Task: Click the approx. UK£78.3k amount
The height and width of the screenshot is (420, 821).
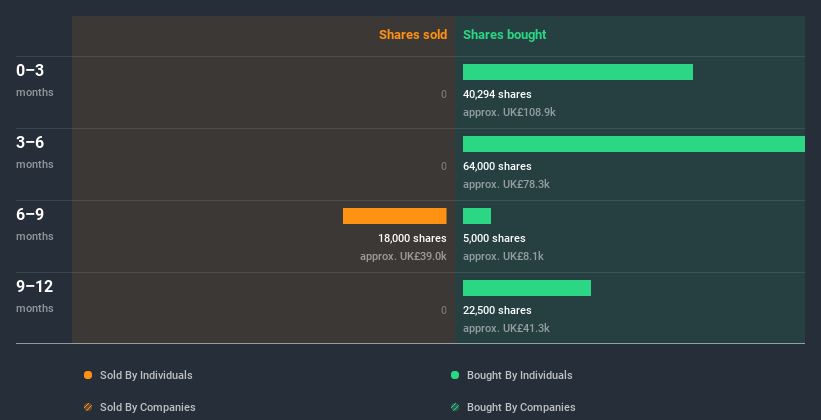Action: 506,184
